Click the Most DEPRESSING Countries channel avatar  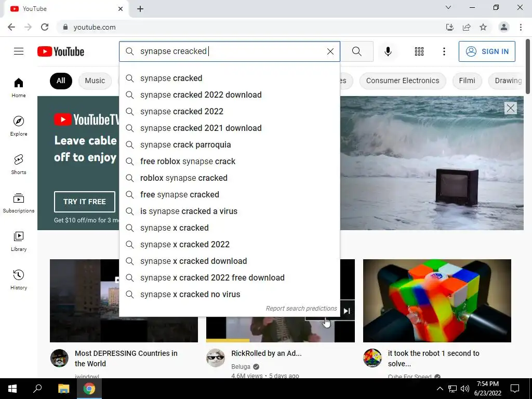point(59,357)
